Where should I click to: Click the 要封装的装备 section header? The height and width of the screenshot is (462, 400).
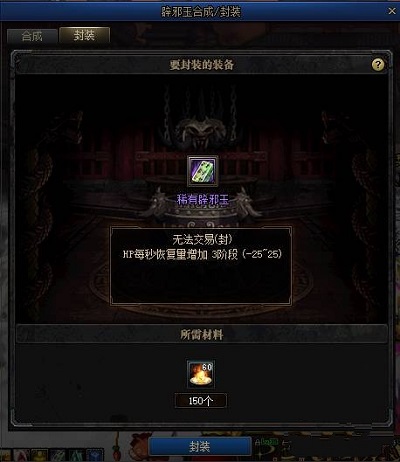point(201,65)
